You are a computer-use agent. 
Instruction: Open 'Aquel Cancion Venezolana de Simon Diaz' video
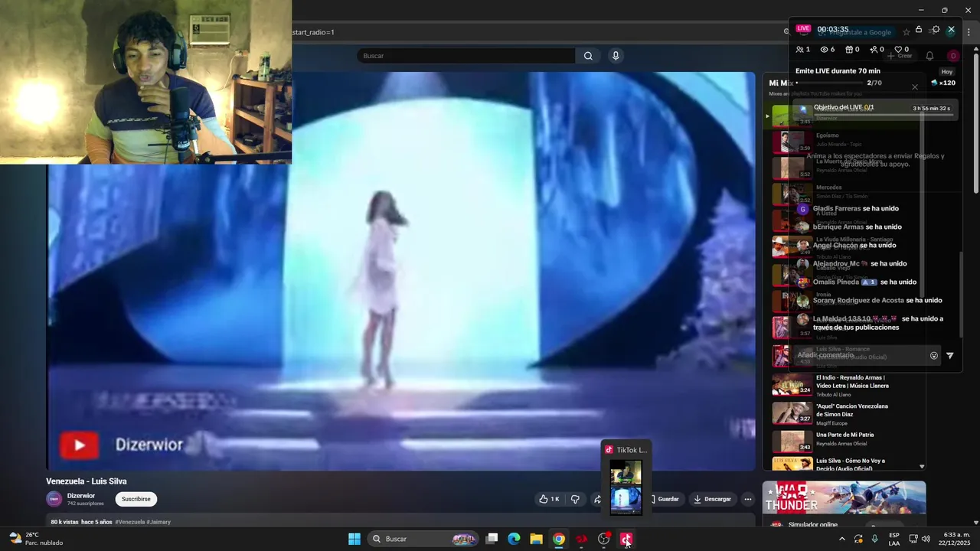tap(831, 413)
